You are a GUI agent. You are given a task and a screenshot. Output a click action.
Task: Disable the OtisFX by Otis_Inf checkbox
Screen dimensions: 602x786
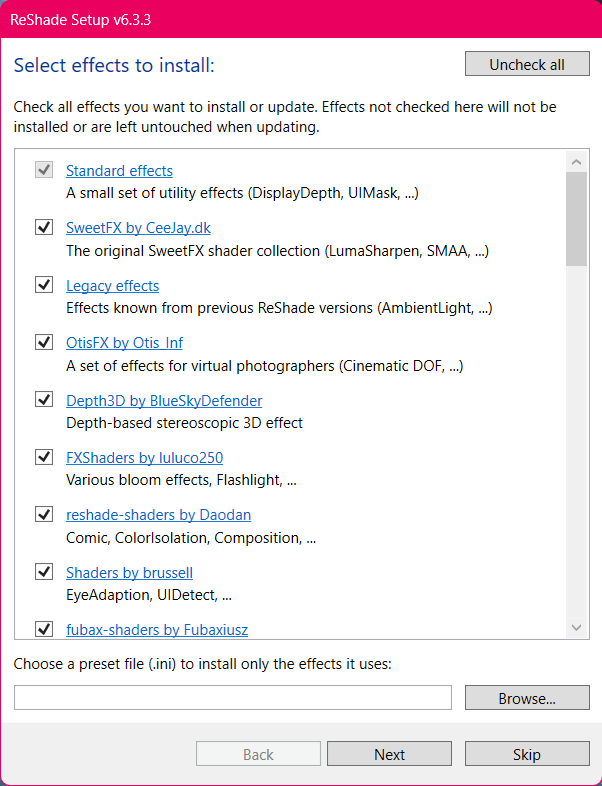coord(44,342)
